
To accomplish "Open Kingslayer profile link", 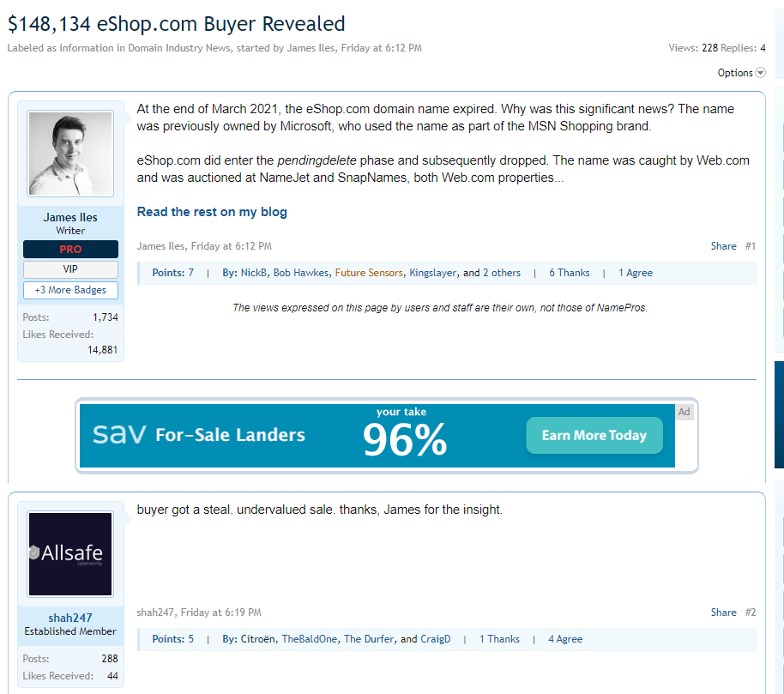I will click(x=433, y=273).
